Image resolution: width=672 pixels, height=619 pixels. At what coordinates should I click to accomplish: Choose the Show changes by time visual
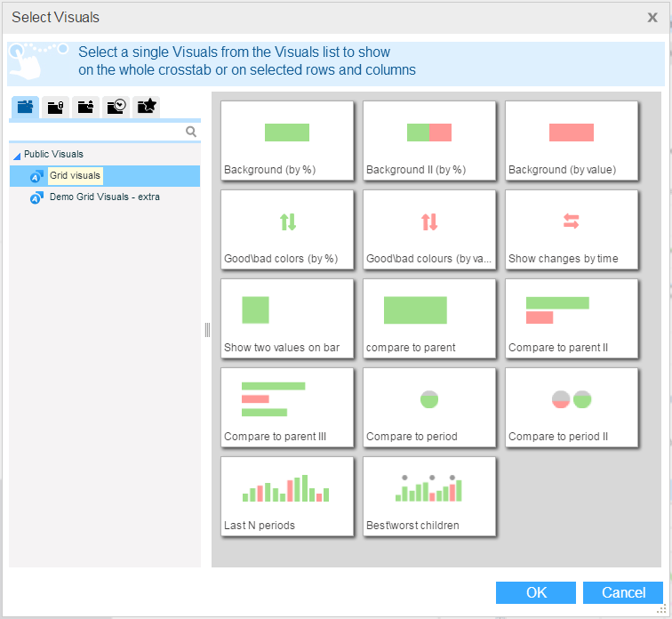572,229
